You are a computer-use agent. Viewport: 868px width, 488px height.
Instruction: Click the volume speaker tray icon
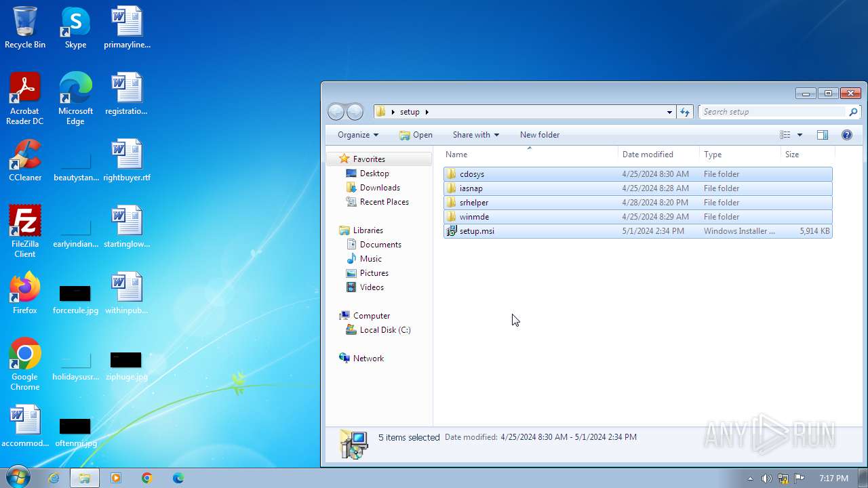(x=766, y=479)
